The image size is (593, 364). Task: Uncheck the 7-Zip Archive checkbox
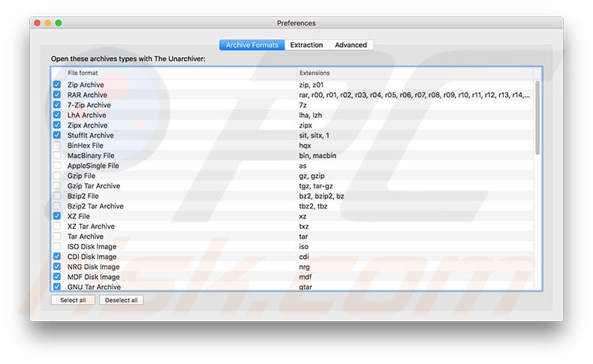click(57, 105)
